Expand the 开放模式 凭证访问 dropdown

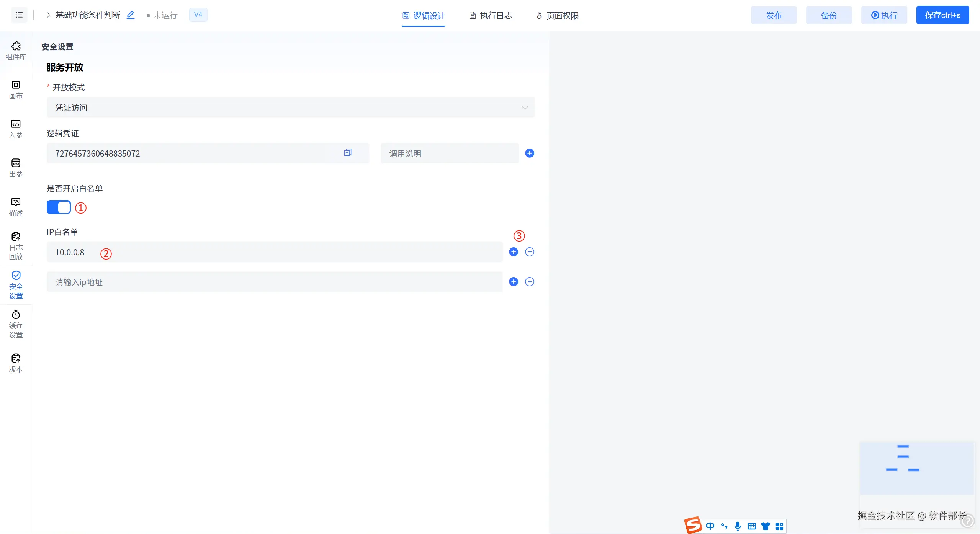(290, 108)
